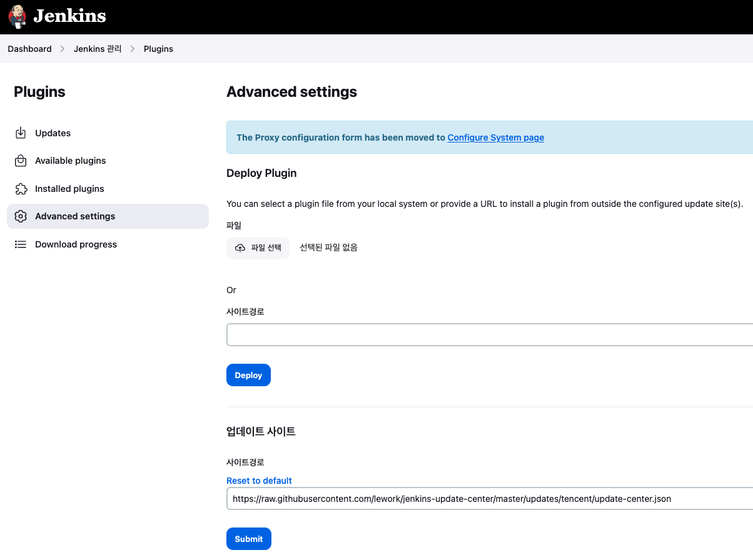Screen dimensions: 753x560
Task: Click the Jenkins butler logo icon
Action: (18, 16)
